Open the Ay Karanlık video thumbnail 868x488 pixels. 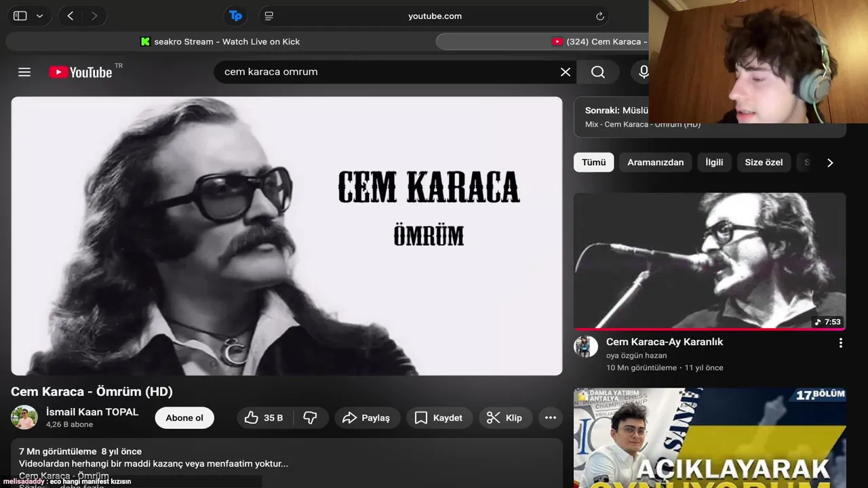pyautogui.click(x=709, y=261)
